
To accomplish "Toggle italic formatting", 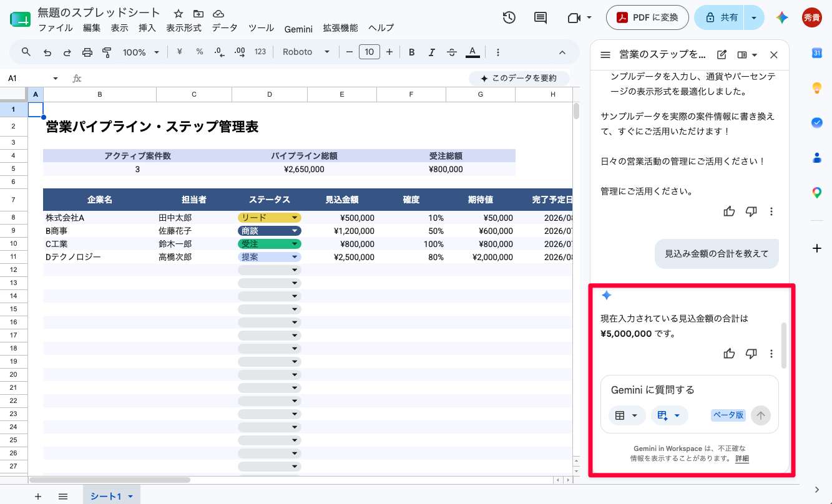I will click(432, 52).
